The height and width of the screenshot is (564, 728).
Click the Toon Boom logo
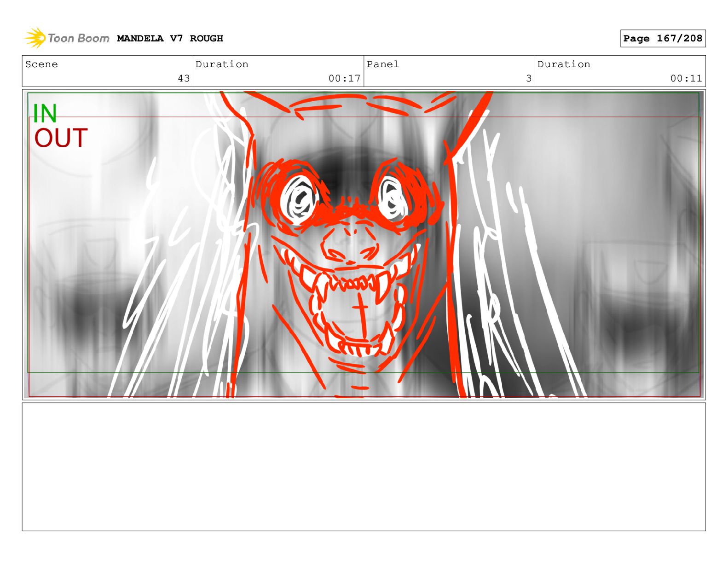67,38
